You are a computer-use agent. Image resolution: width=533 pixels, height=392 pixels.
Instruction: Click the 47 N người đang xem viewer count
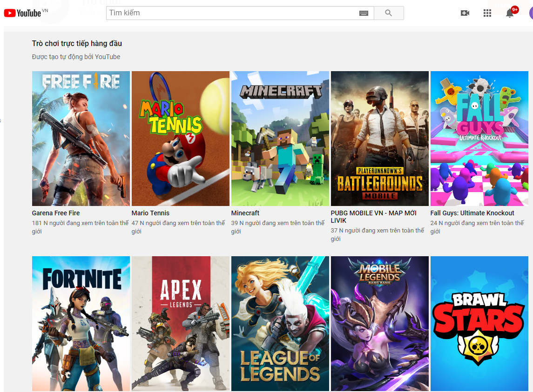click(x=178, y=227)
